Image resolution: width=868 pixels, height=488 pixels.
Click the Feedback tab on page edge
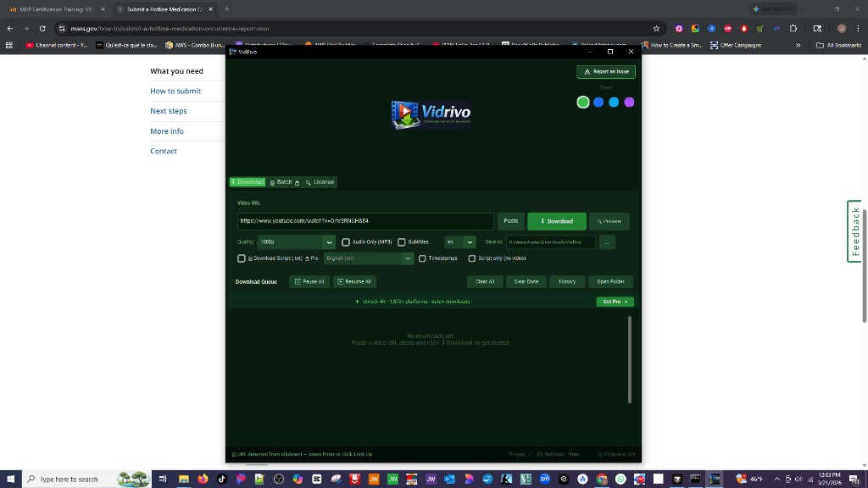tap(854, 231)
